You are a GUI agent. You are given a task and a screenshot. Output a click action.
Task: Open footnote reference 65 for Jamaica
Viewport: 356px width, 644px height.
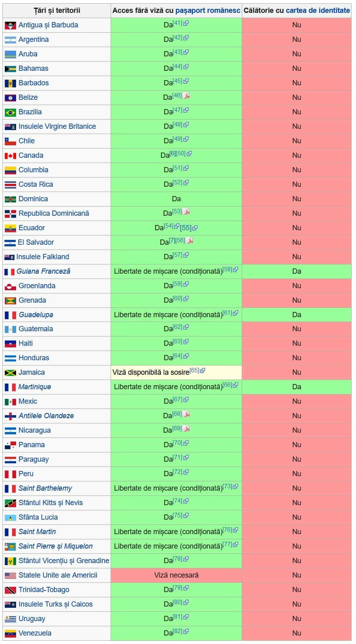point(194,371)
